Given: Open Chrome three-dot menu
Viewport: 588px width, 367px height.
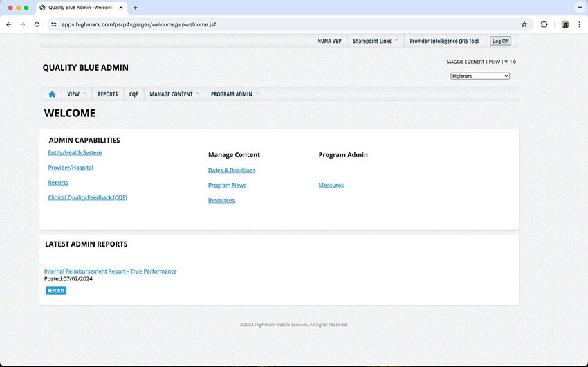Looking at the screenshot, I should tap(580, 24).
